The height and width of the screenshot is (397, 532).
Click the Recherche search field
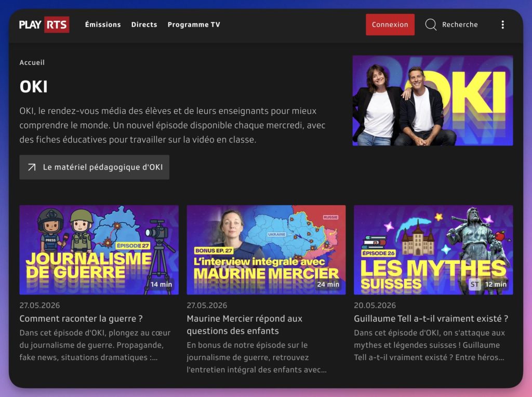[x=451, y=24]
